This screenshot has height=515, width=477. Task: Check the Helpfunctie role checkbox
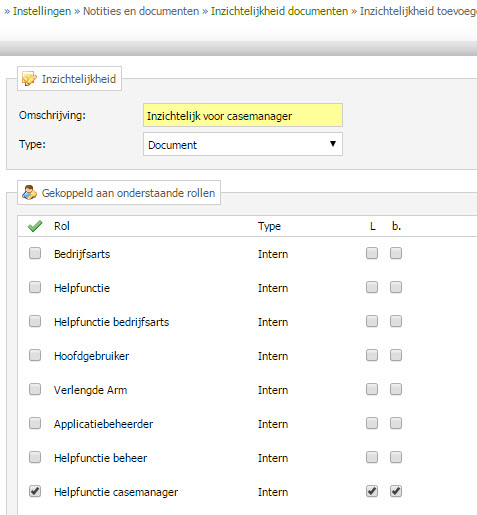35,287
